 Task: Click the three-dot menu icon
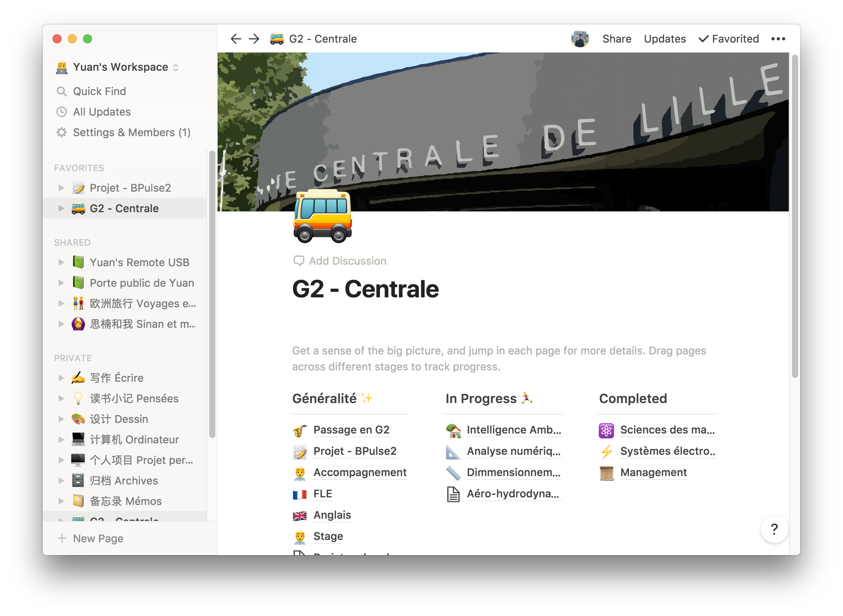(x=780, y=38)
